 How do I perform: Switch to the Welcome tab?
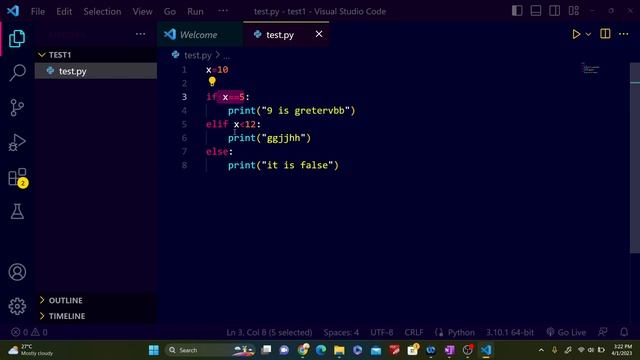tap(200, 34)
